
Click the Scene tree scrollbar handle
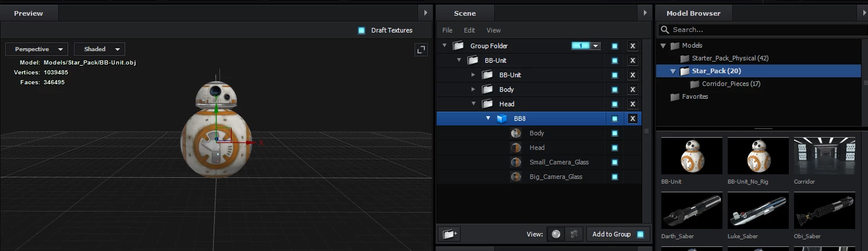coord(646,131)
